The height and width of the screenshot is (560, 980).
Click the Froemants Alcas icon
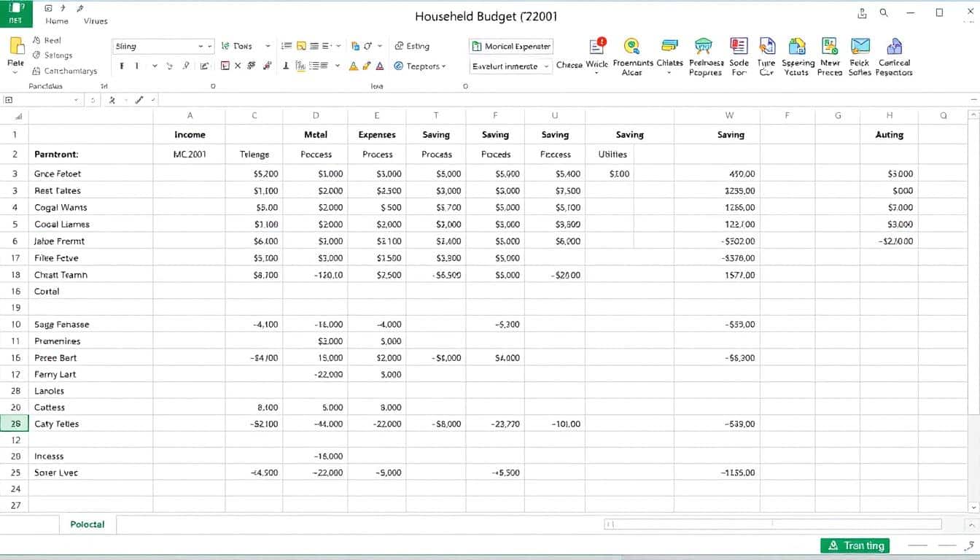632,46
